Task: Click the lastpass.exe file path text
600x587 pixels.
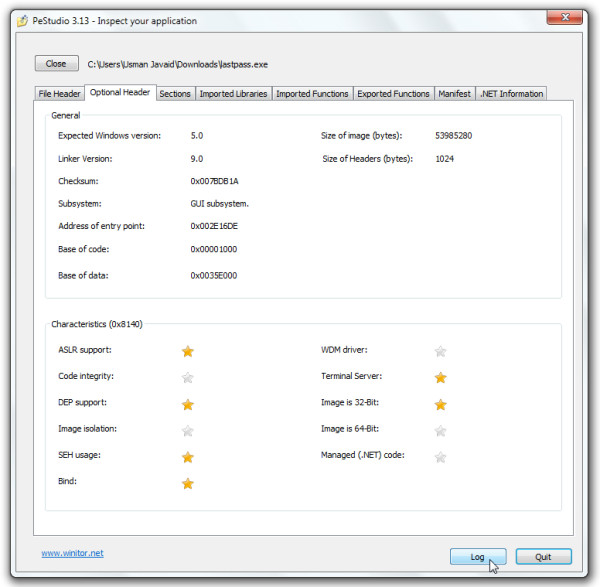Action: point(178,64)
